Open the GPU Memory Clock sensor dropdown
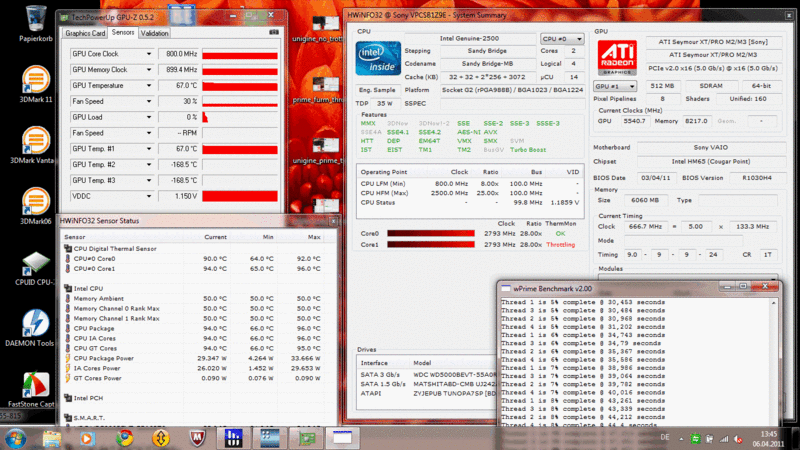This screenshot has height=450, width=800. [x=149, y=69]
